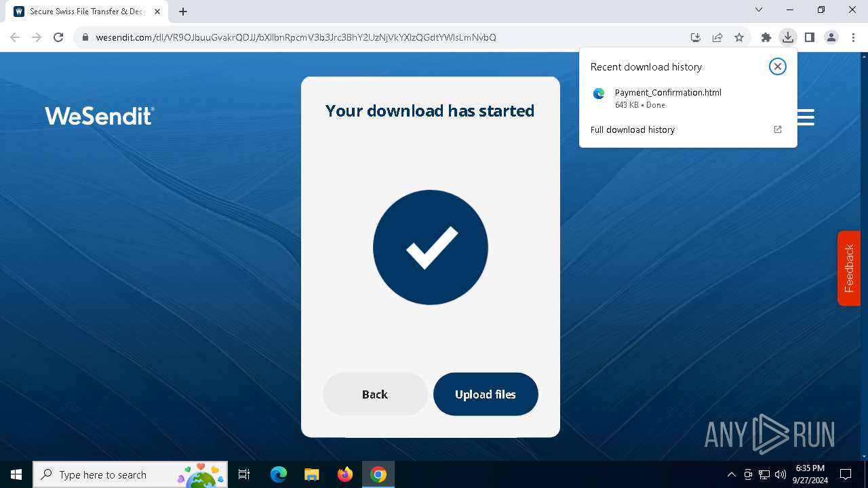Bookmark this tab with star icon

tap(739, 37)
